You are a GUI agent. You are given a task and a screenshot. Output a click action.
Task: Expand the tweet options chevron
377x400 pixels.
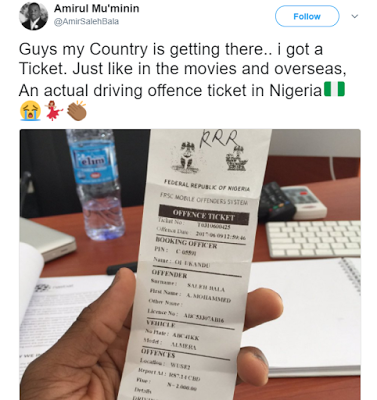355,16
